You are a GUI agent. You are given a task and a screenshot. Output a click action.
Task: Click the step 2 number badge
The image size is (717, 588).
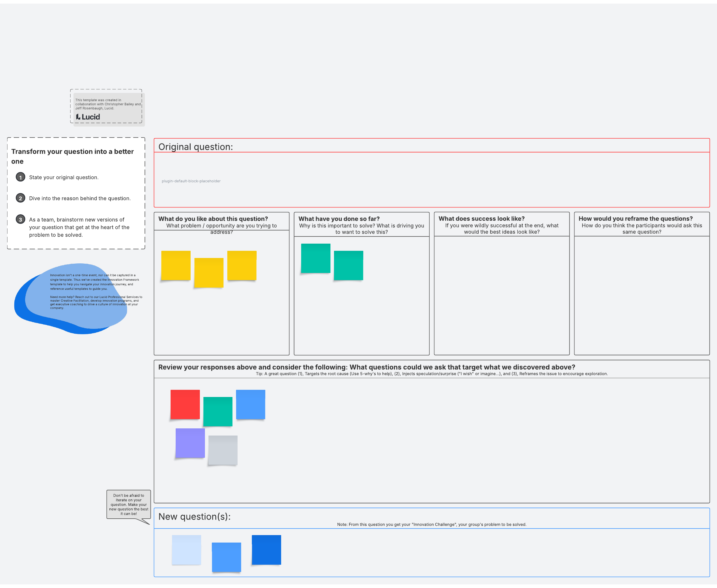click(20, 198)
